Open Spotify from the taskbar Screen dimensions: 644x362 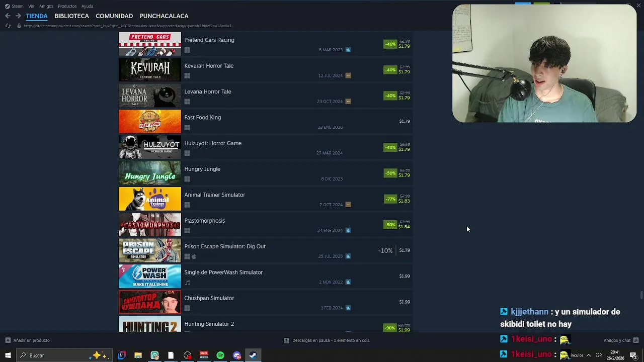[220, 355]
